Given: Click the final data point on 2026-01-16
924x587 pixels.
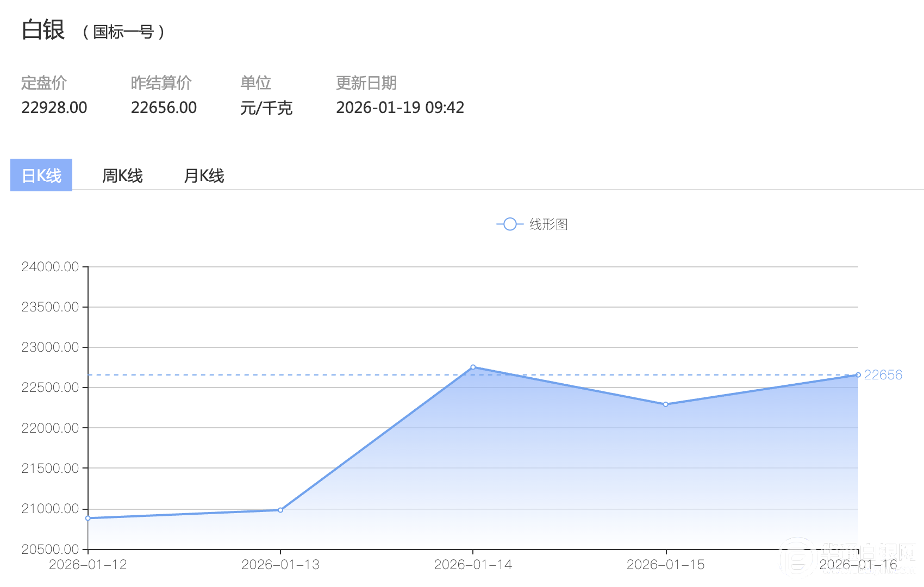Looking at the screenshot, I should [x=858, y=375].
